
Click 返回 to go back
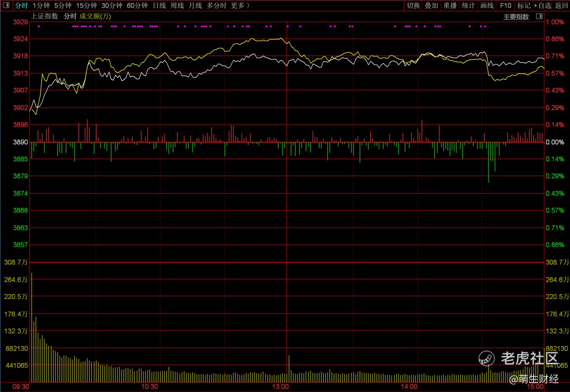(x=562, y=6)
